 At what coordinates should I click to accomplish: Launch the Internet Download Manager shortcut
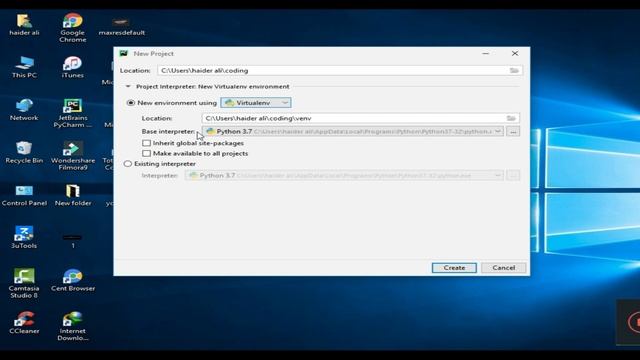tap(73, 326)
